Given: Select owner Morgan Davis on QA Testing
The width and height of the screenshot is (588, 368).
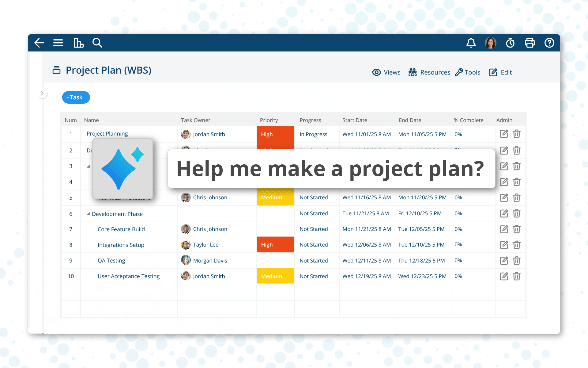Looking at the screenshot, I should pyautogui.click(x=204, y=260).
